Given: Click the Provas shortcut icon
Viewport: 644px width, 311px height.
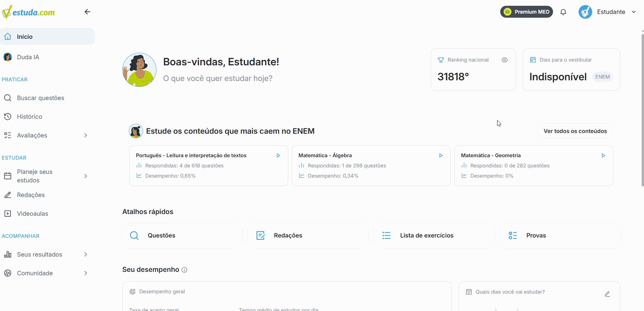Looking at the screenshot, I should 513,235.
